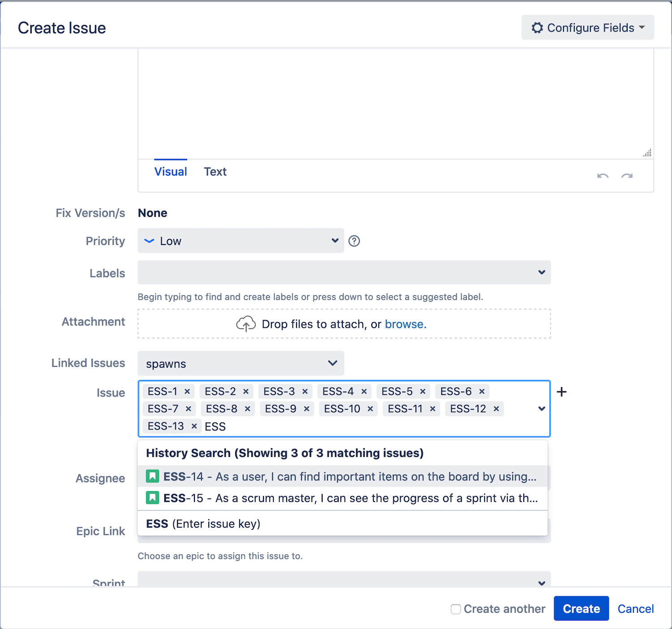Click the Fix Version/s None value
The image size is (672, 629).
coord(153,213)
